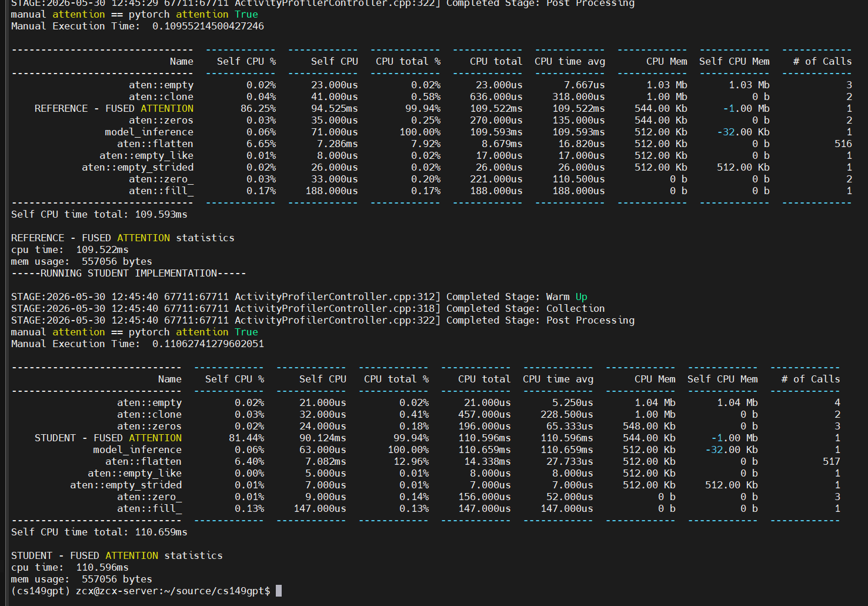Click the 516 calls value for aten::flatten
Screen dimensions: 868x606
click(843, 144)
